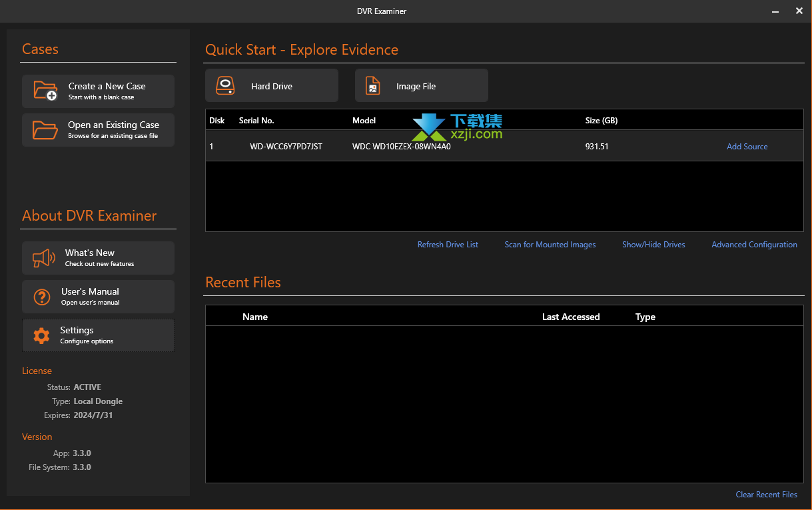This screenshot has width=812, height=510.
Task: Open the What's New label
Action: point(89,253)
